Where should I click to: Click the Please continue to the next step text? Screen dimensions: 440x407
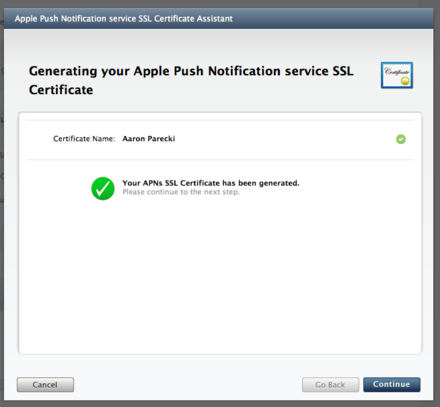click(x=181, y=192)
